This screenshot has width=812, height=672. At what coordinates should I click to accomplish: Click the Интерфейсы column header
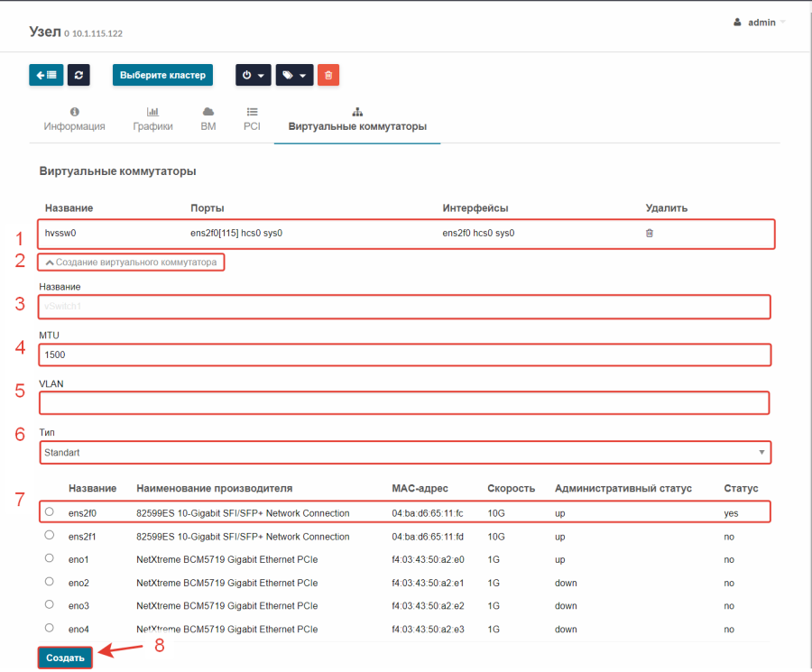[x=475, y=208]
